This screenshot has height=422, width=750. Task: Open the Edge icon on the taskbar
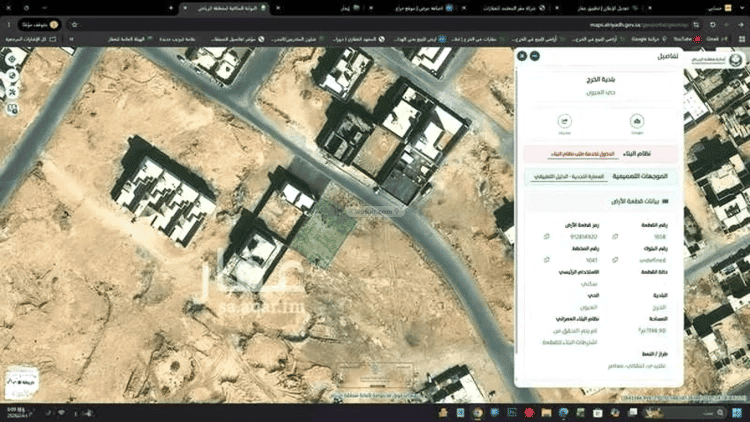tap(563, 412)
